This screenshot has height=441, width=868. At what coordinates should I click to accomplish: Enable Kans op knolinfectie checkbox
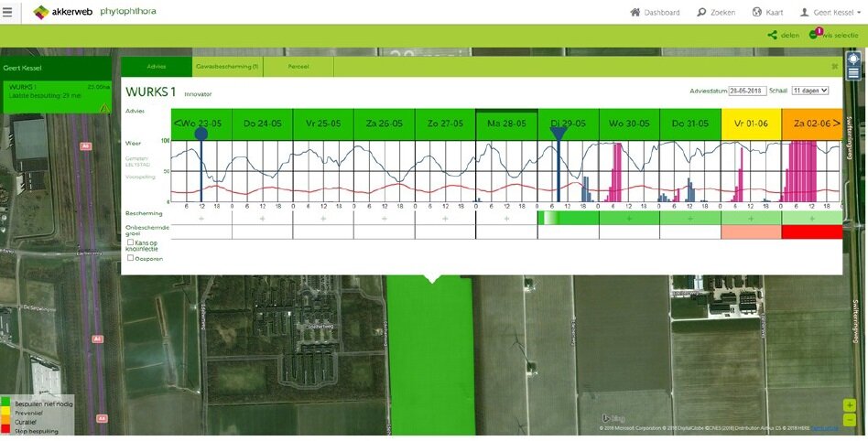(131, 242)
